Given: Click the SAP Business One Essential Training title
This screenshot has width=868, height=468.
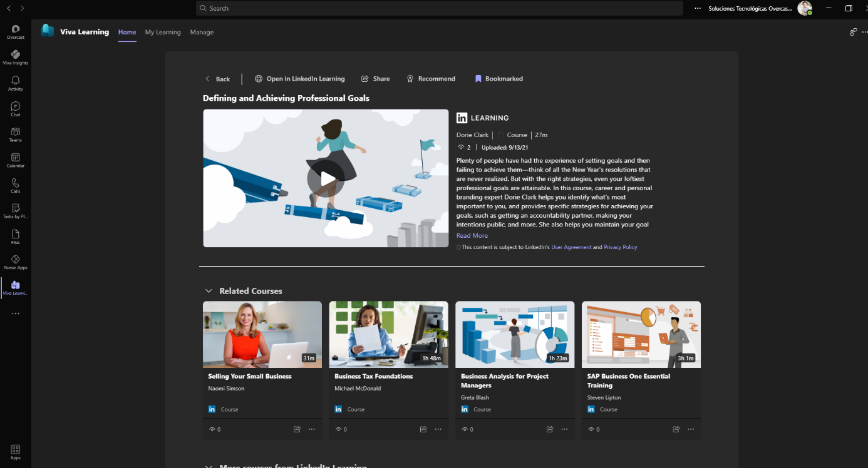Looking at the screenshot, I should pos(629,381).
